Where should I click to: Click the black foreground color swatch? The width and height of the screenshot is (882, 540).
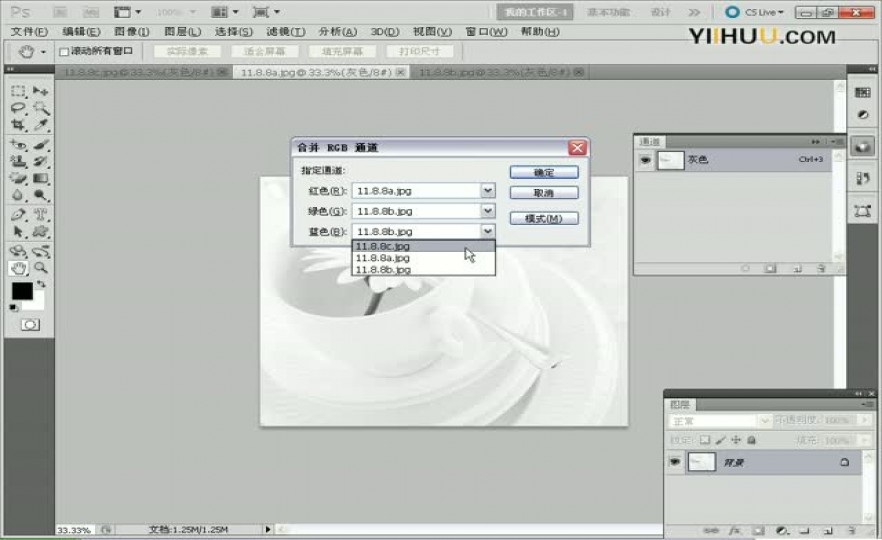point(22,291)
